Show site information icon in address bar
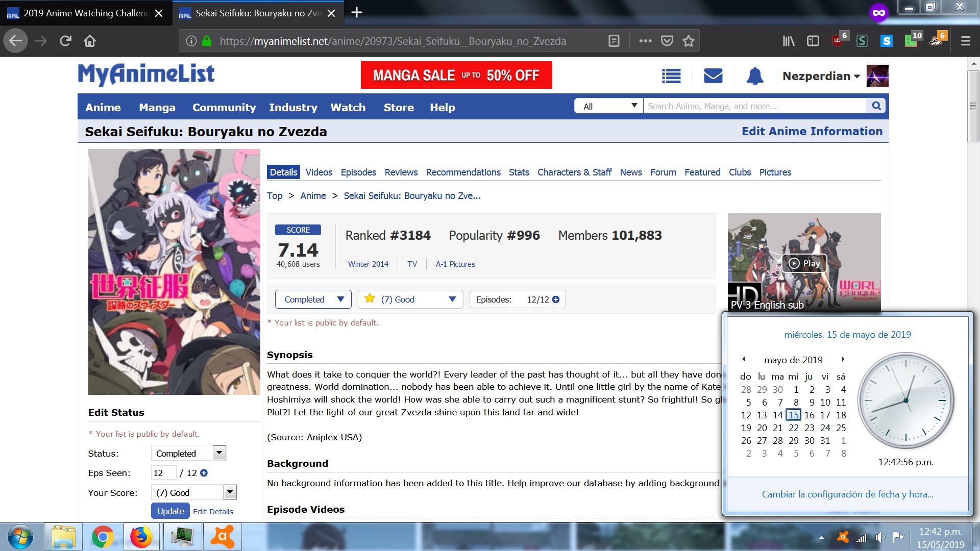 coord(191,41)
